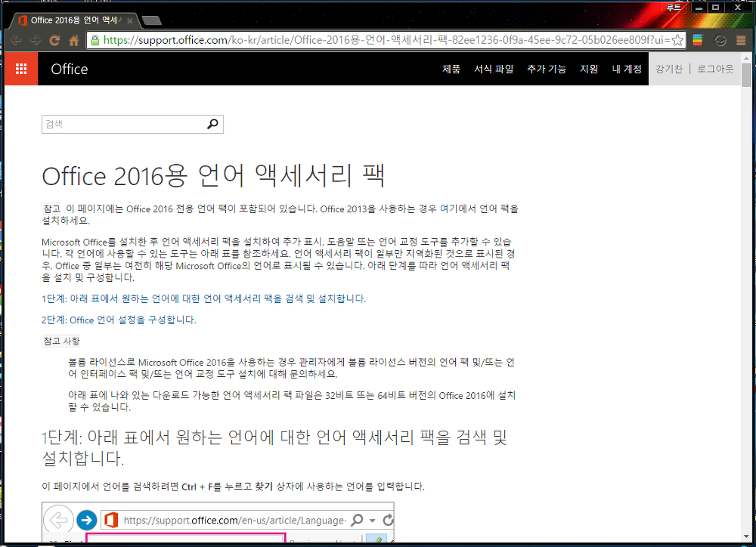Open the 추가 기능 menu item

547,69
